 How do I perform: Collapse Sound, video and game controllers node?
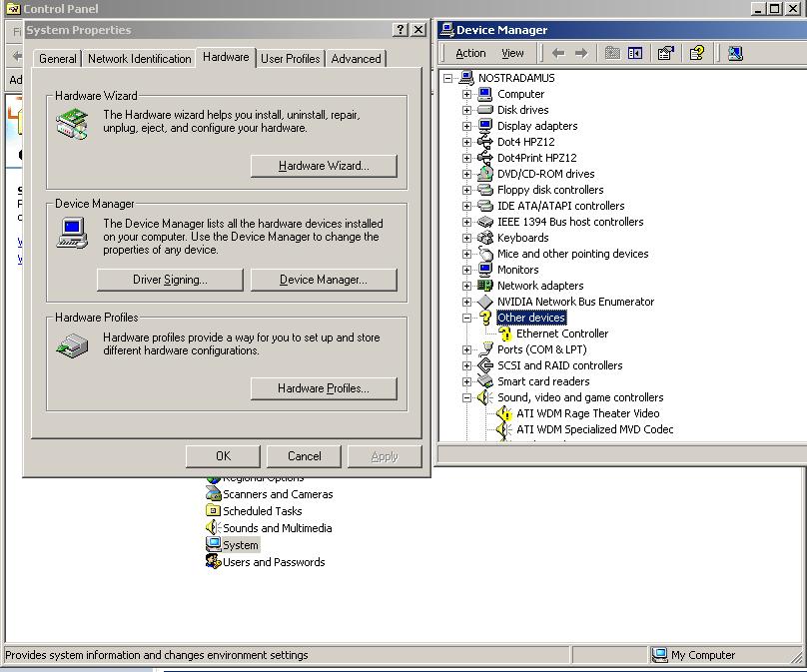(x=466, y=397)
